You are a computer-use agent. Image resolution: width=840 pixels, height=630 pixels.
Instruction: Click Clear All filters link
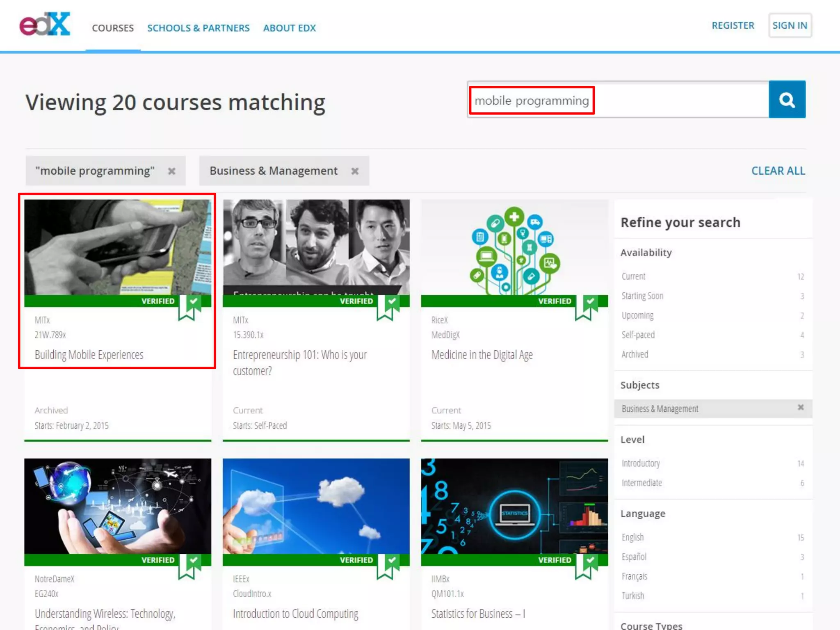coord(778,171)
